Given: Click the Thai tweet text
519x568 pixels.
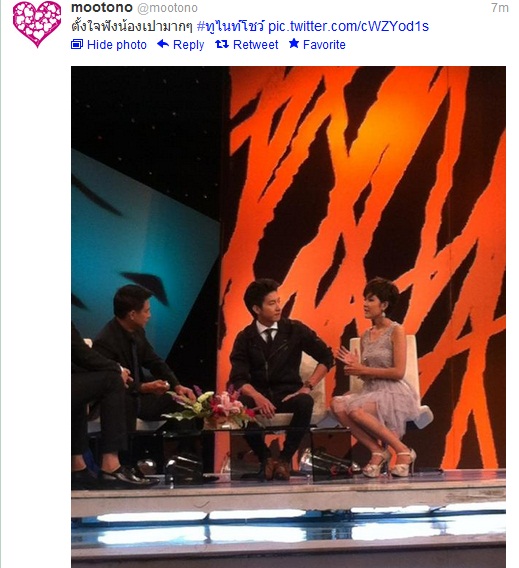Looking at the screenshot, I should pyautogui.click(x=132, y=26).
